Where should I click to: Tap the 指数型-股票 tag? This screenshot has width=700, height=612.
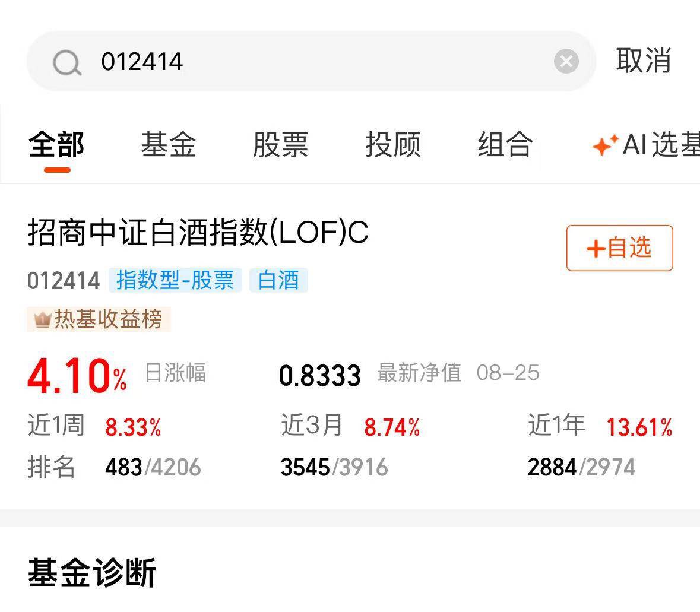[175, 280]
